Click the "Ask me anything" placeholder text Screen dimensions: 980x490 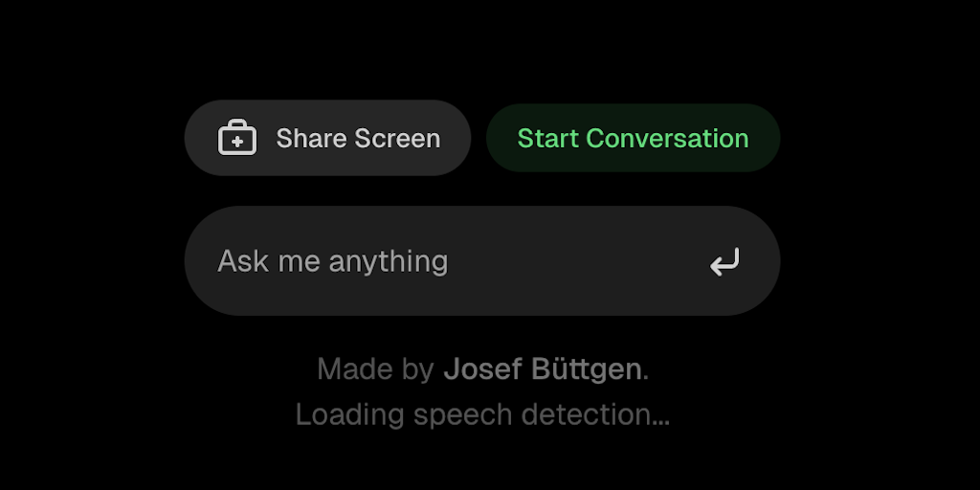point(333,261)
